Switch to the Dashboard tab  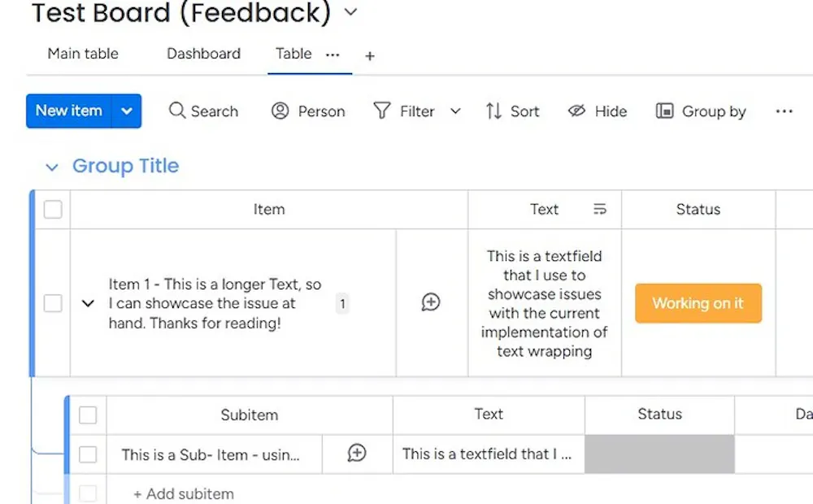[203, 54]
